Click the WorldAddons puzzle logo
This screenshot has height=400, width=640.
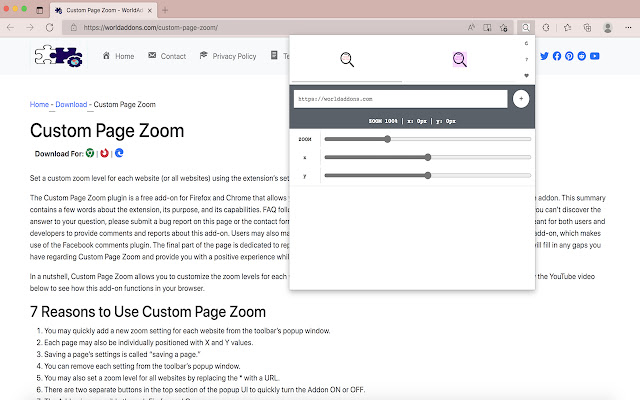pos(58,56)
